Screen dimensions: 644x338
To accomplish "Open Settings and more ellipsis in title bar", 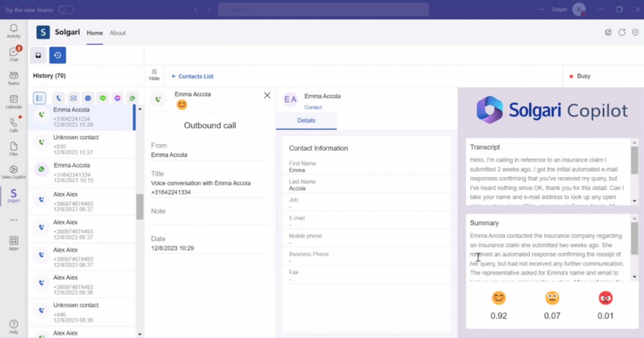I will [542, 10].
